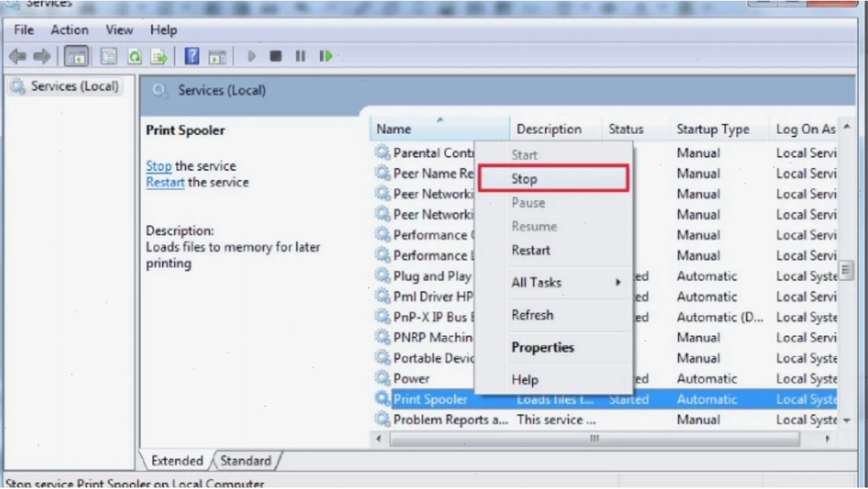
Task: Click the Restart Service toolbar icon
Action: [x=326, y=56]
